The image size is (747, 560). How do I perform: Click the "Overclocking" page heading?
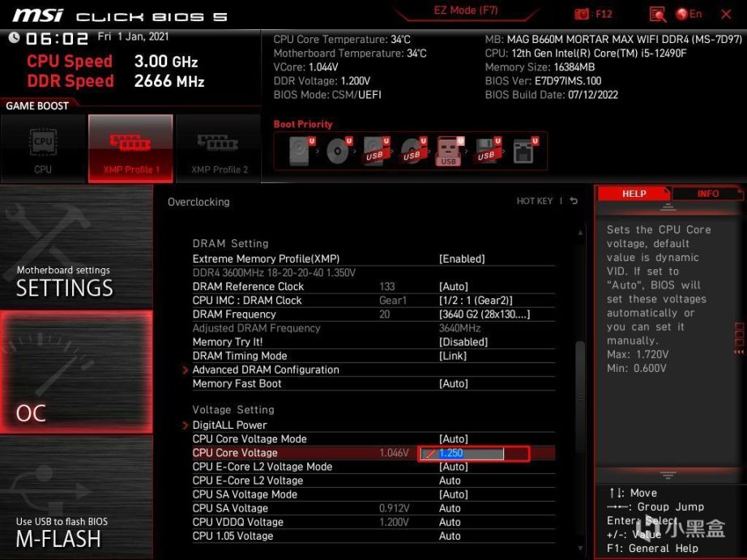198,202
